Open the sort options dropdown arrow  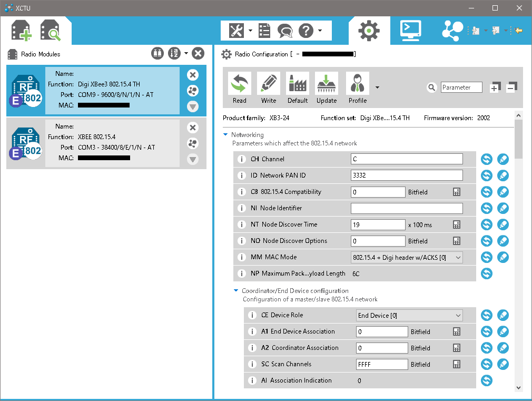click(x=186, y=53)
